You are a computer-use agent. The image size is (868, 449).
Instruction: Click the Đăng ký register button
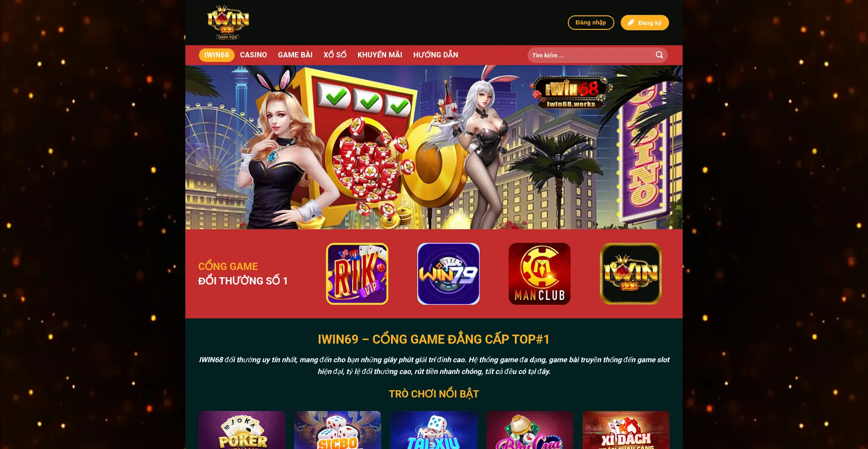[x=645, y=23]
